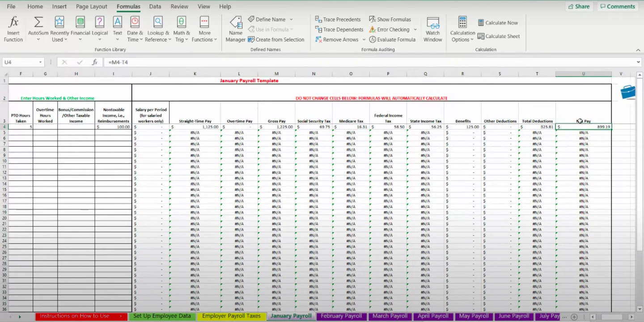Image resolution: width=644 pixels, height=322 pixels.
Task: Switch to the Insert tab
Action: click(59, 6)
